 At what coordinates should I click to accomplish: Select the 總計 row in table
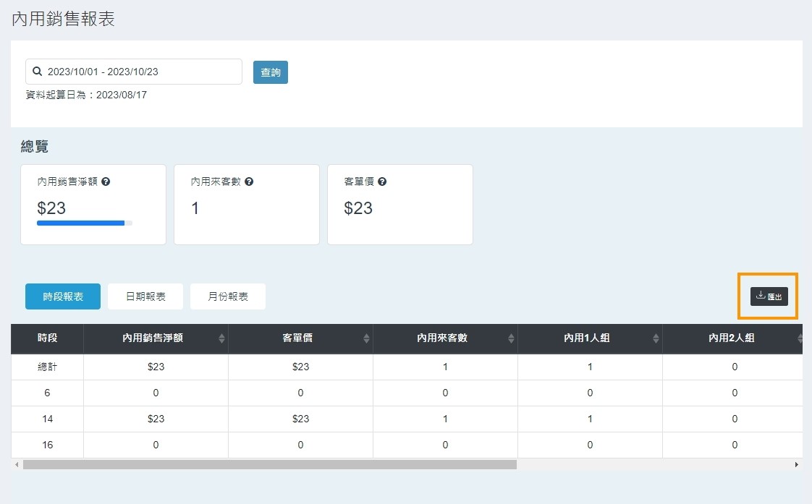pos(47,367)
